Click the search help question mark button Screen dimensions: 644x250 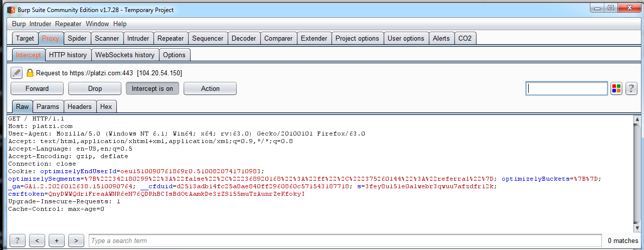18,240
